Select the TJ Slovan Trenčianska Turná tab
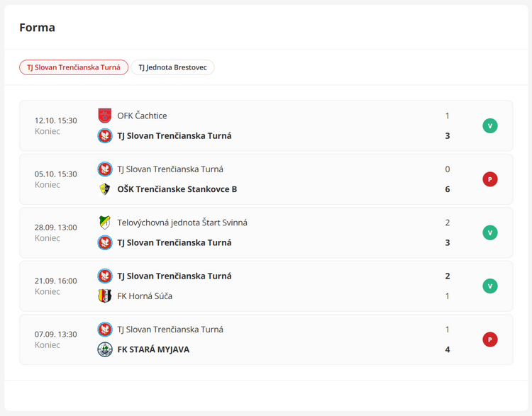 pyautogui.click(x=74, y=67)
